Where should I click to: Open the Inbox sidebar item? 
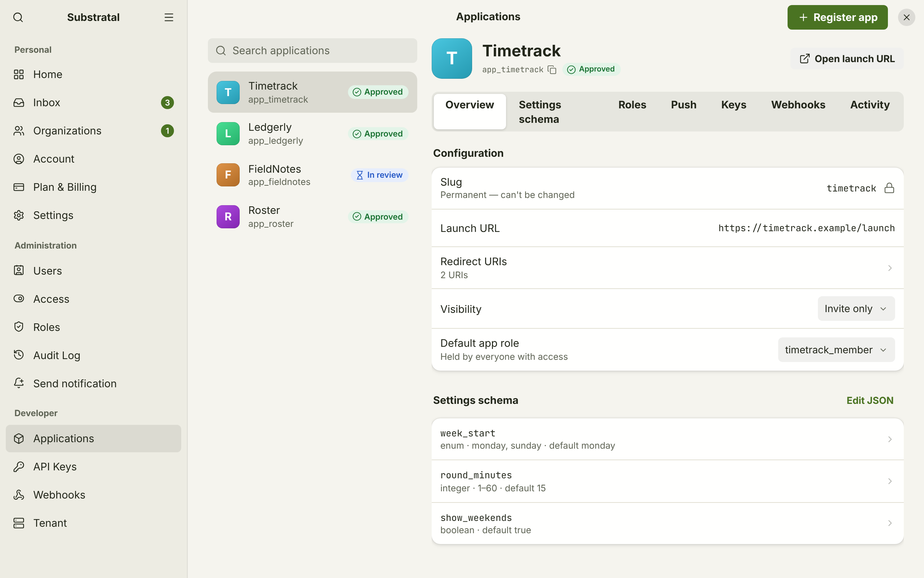[x=93, y=103]
